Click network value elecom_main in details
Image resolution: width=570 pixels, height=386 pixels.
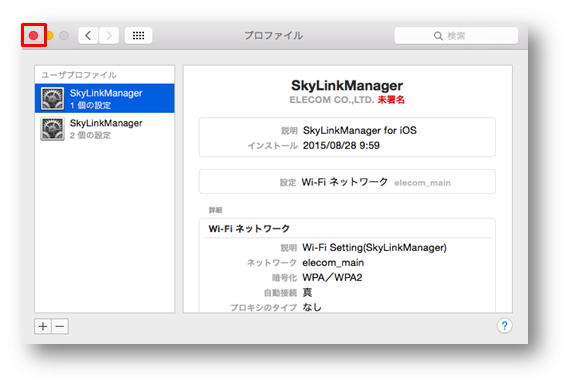click(333, 262)
